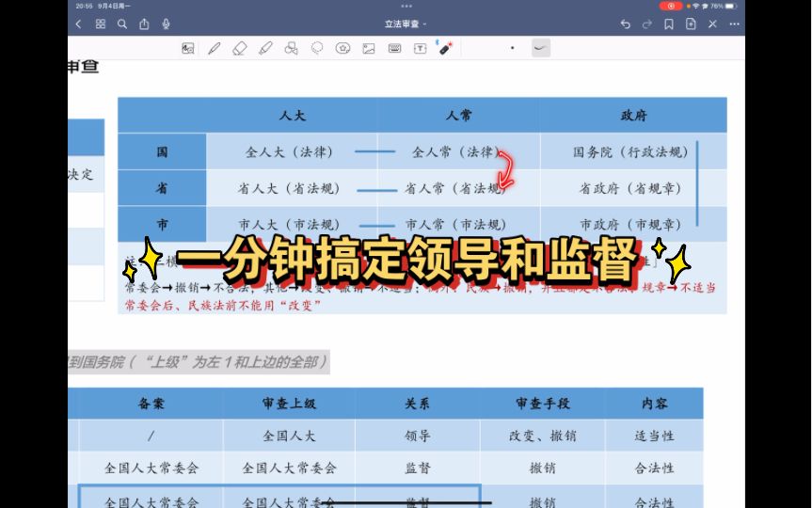812x508 pixels.
Task: Tap the 人大 column header
Action: [293, 115]
